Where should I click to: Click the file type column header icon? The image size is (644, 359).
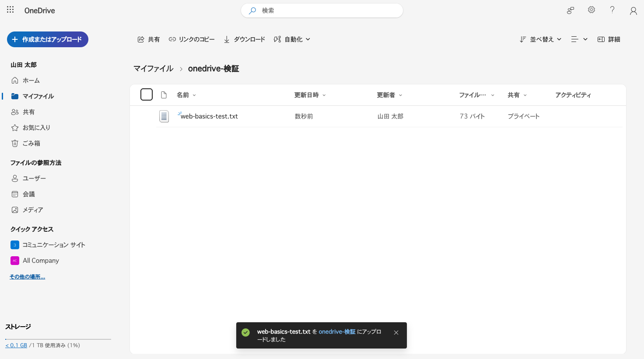coord(164,95)
